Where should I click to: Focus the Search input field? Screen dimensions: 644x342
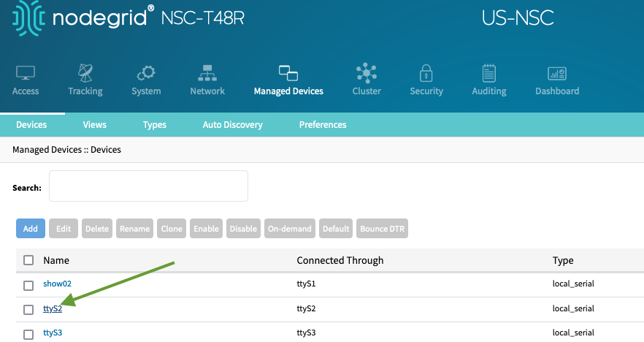pos(148,186)
